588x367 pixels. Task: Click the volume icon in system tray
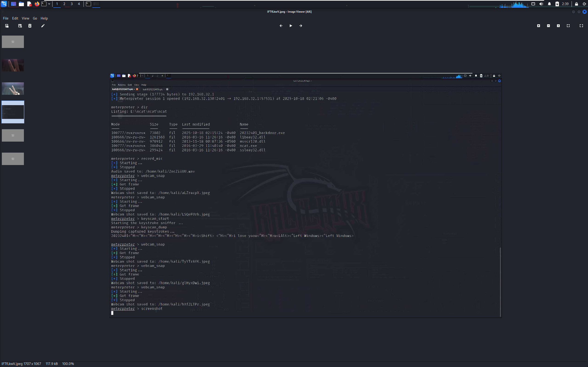tap(541, 4)
